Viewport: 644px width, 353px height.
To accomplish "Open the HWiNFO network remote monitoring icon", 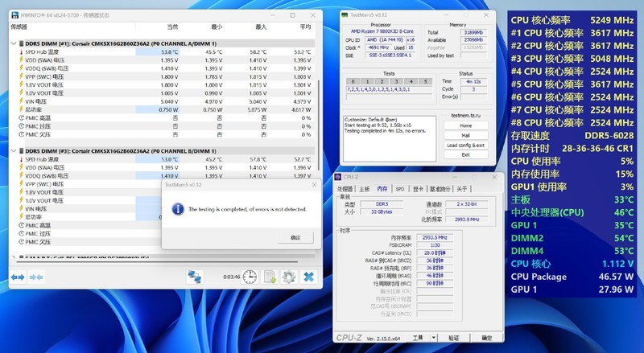I will tap(196, 277).
